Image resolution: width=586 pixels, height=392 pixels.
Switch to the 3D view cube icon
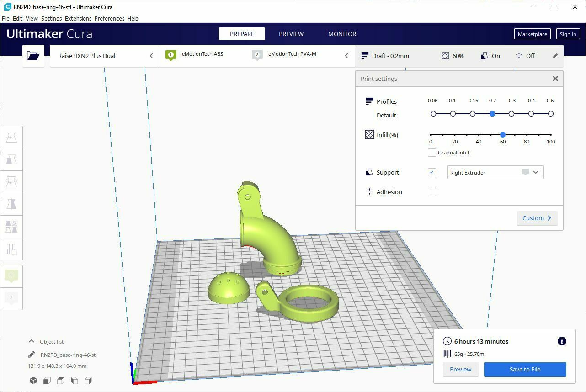(33, 381)
